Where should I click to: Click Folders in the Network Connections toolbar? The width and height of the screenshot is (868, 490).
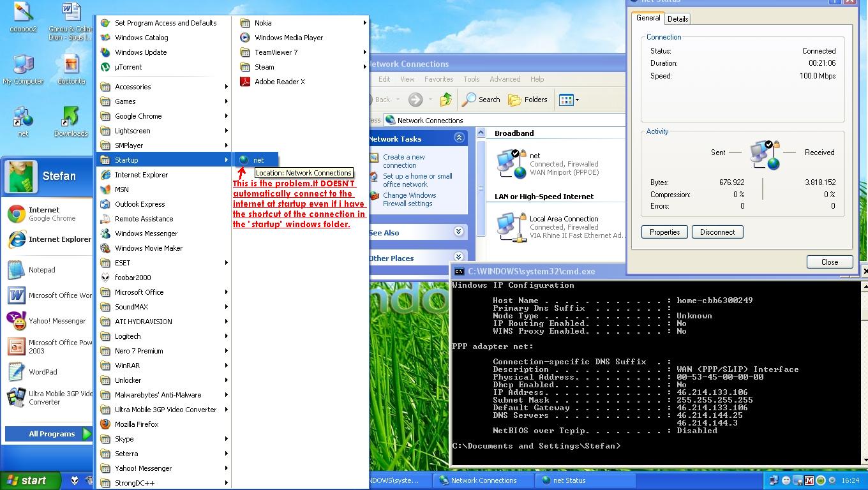click(528, 99)
